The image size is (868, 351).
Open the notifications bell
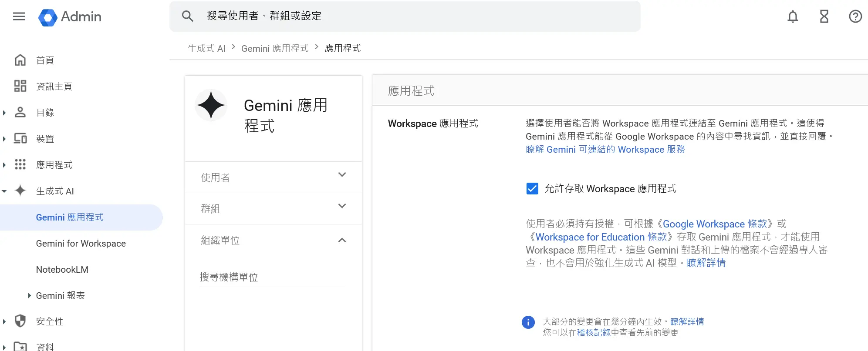[793, 17]
